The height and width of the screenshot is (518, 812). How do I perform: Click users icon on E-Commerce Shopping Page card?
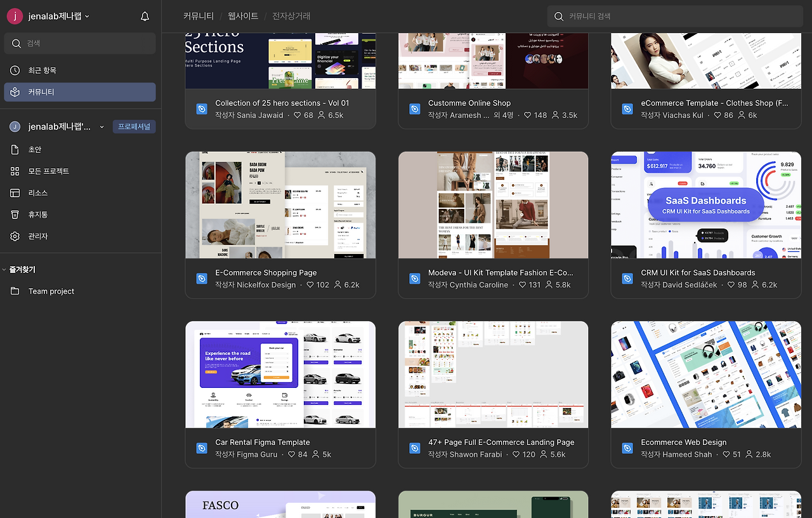[337, 285]
